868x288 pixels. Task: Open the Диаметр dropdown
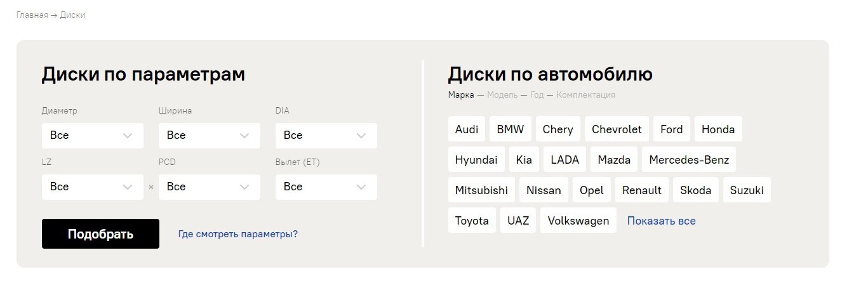coord(92,136)
